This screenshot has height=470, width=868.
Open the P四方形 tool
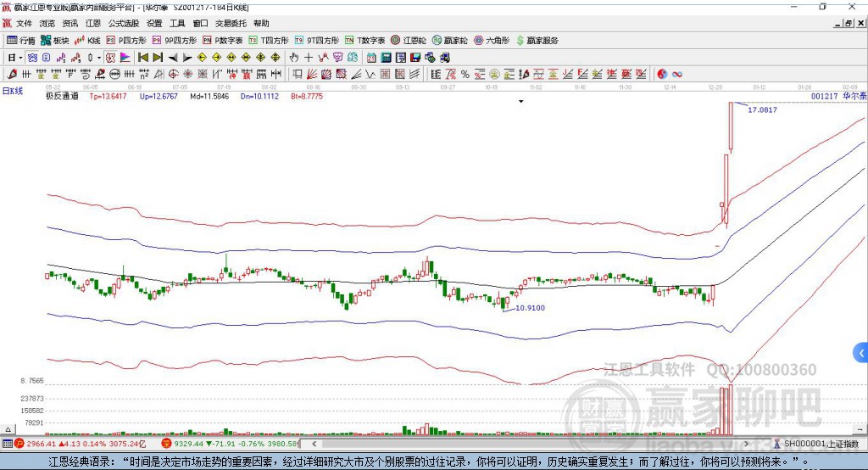pyautogui.click(x=126, y=41)
